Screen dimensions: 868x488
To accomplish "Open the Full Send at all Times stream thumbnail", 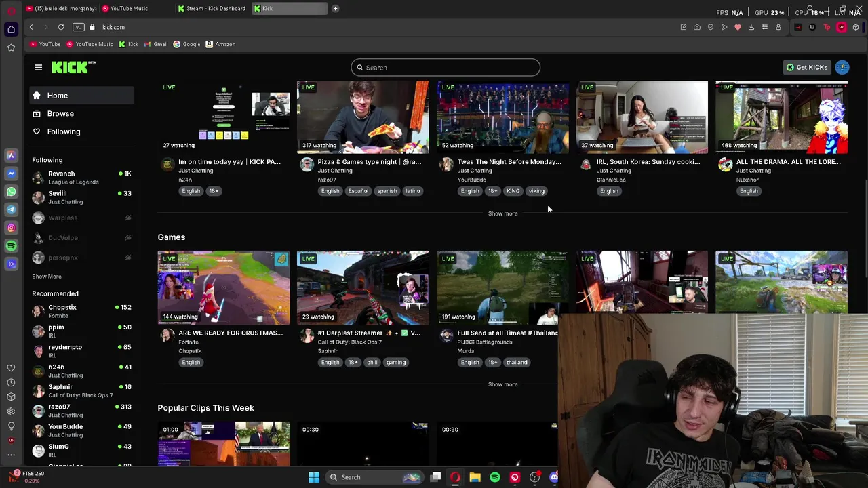I will coord(502,288).
